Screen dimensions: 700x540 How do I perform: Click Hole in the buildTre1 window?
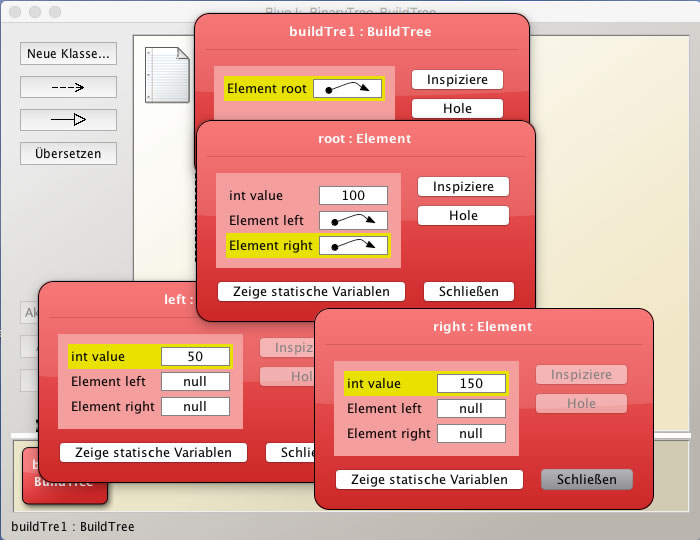click(x=456, y=108)
